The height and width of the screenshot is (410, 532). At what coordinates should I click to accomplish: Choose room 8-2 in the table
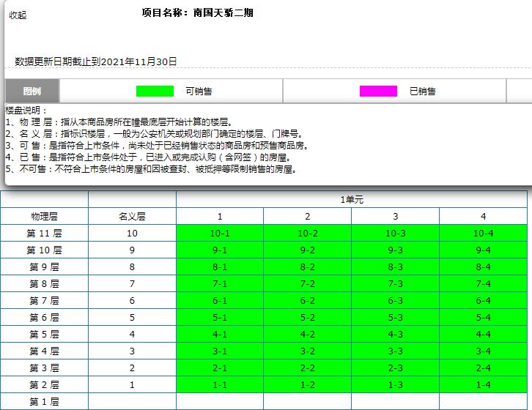(x=307, y=267)
